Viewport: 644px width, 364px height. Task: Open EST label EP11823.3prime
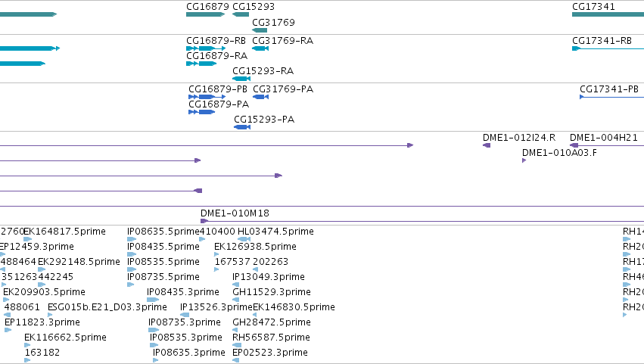coord(42,322)
